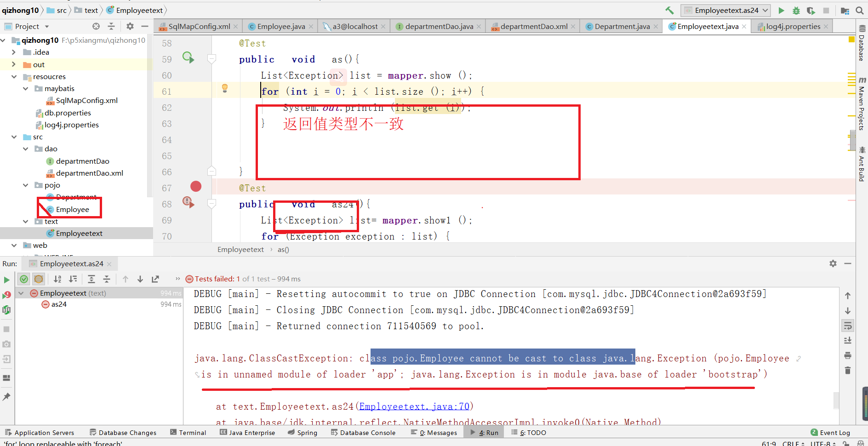Build project with the hammer icon
868x446 pixels.
click(x=669, y=10)
